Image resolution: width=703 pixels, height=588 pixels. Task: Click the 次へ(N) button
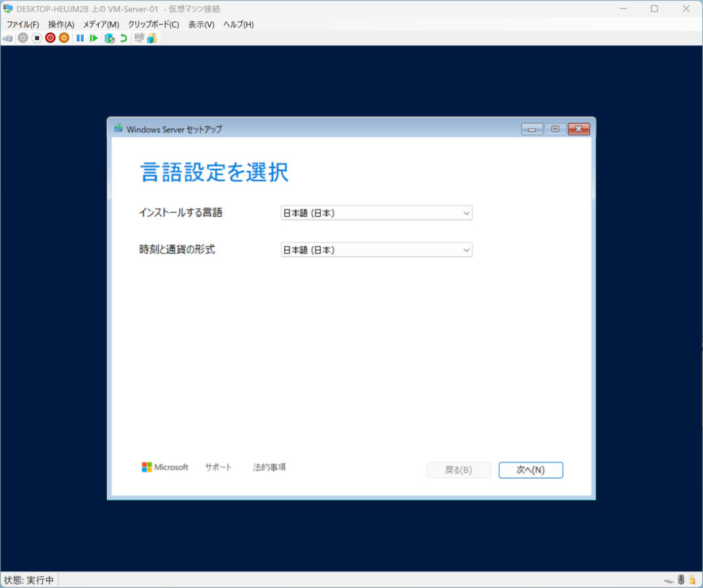tap(531, 470)
